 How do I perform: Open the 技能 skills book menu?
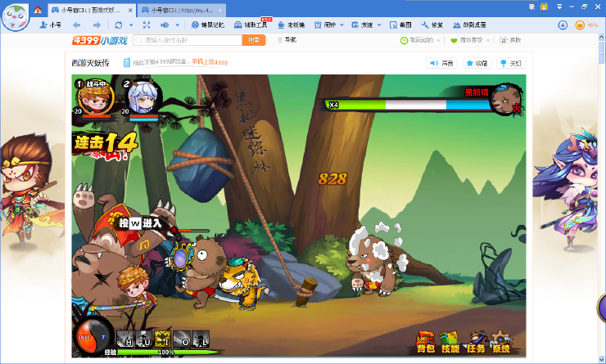(450, 342)
